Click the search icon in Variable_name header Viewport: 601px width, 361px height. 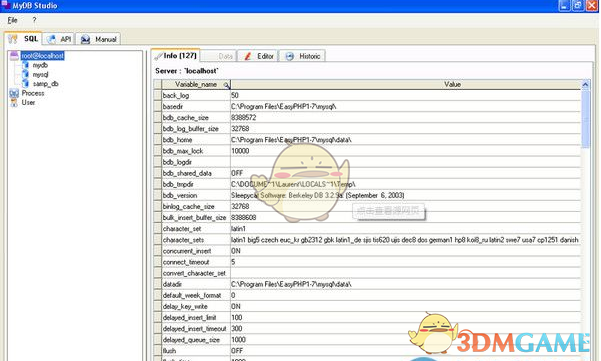point(227,85)
